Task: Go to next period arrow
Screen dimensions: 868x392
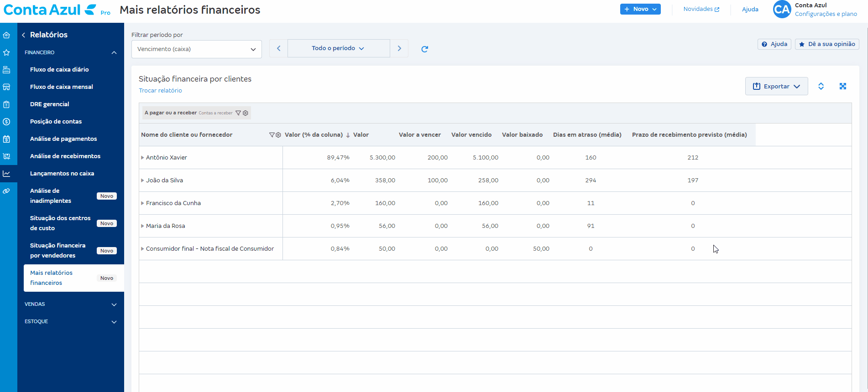Action: point(399,48)
